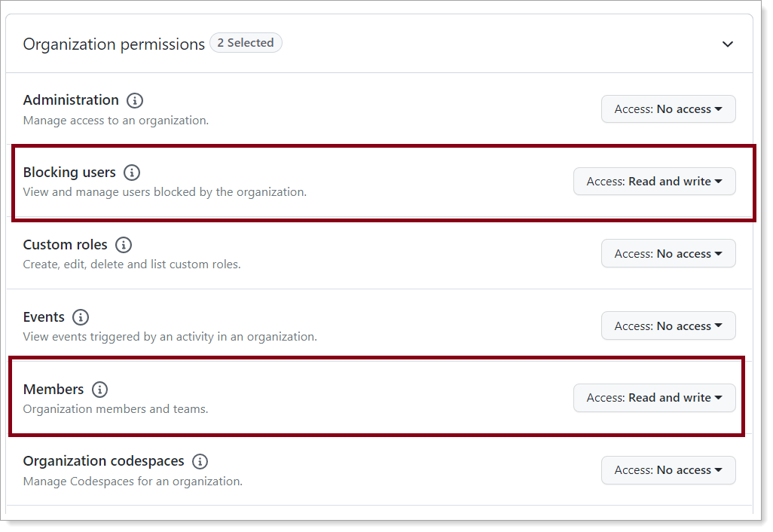The width and height of the screenshot is (773, 532).
Task: Select the Administration permission title
Action: point(71,100)
